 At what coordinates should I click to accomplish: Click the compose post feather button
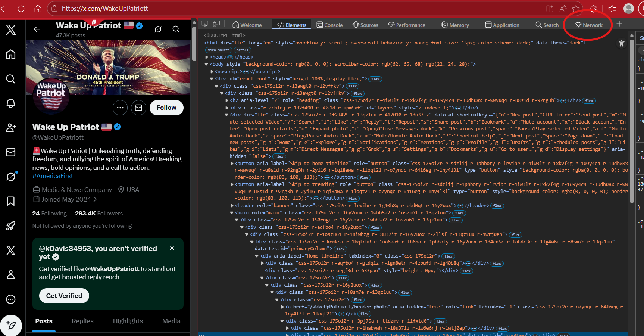[11, 326]
